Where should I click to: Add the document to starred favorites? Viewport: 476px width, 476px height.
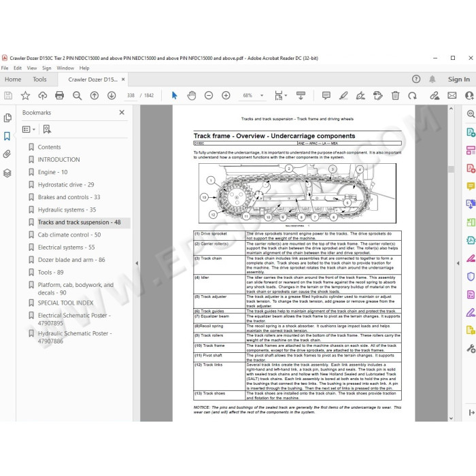point(25,96)
